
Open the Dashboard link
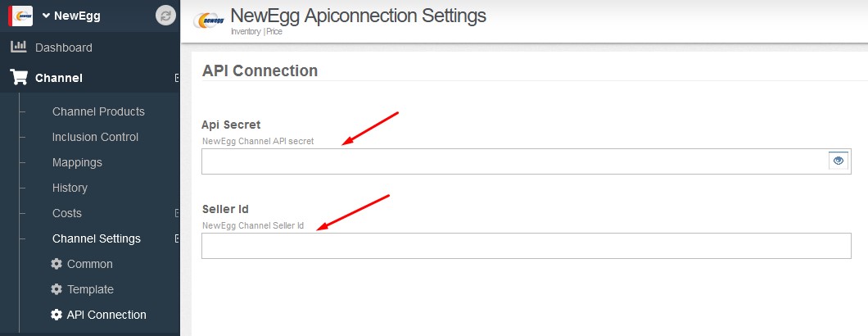[64, 48]
